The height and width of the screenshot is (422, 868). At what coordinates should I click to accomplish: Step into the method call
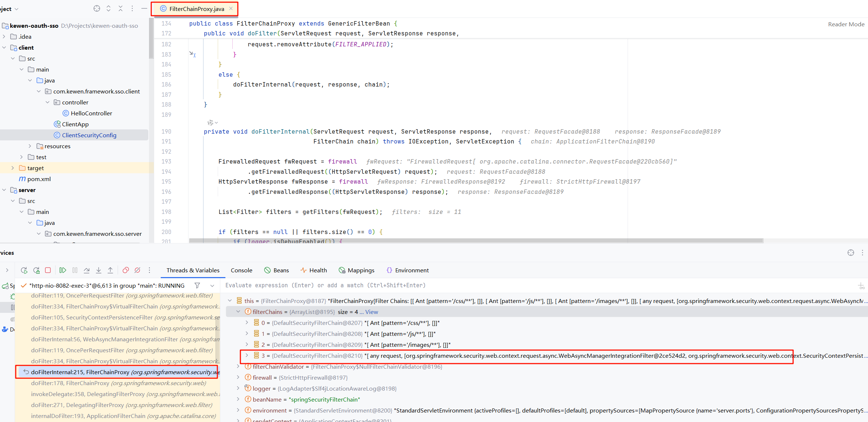(x=99, y=270)
